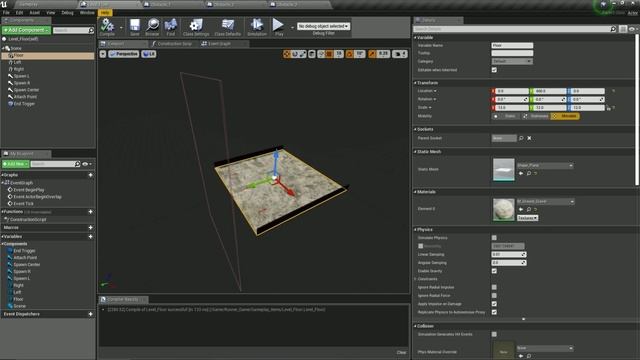Open camera speed setting in viewport
The image size is (640, 360).
coord(400,54)
